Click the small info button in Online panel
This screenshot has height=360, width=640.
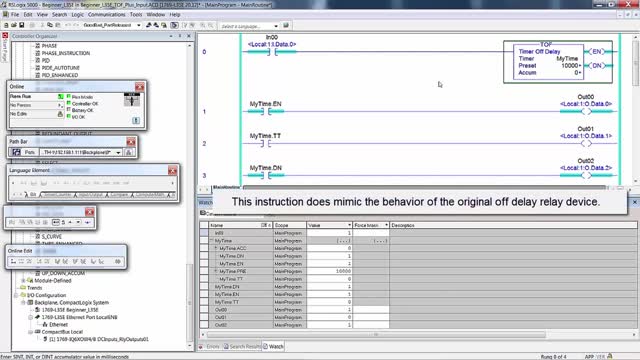(136, 120)
